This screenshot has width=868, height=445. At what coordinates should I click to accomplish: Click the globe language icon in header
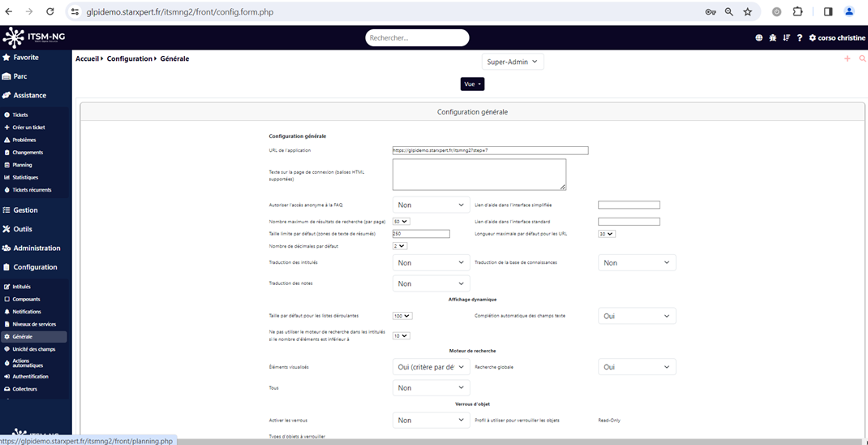(759, 37)
